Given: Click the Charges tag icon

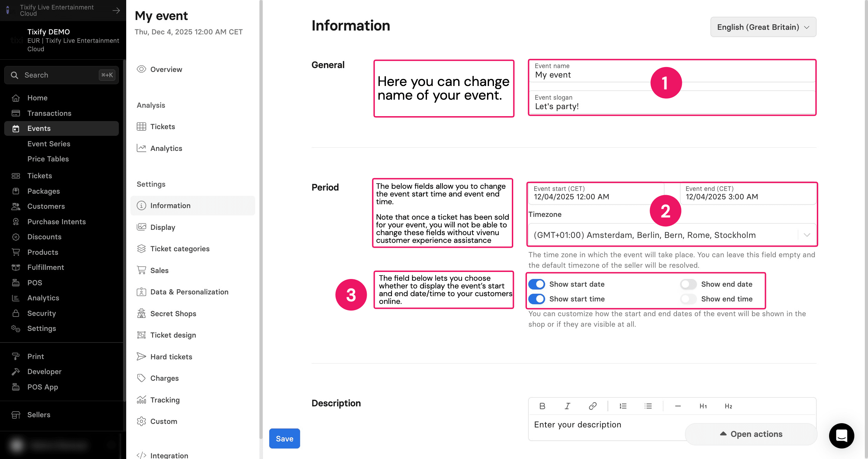Looking at the screenshot, I should pos(141,378).
